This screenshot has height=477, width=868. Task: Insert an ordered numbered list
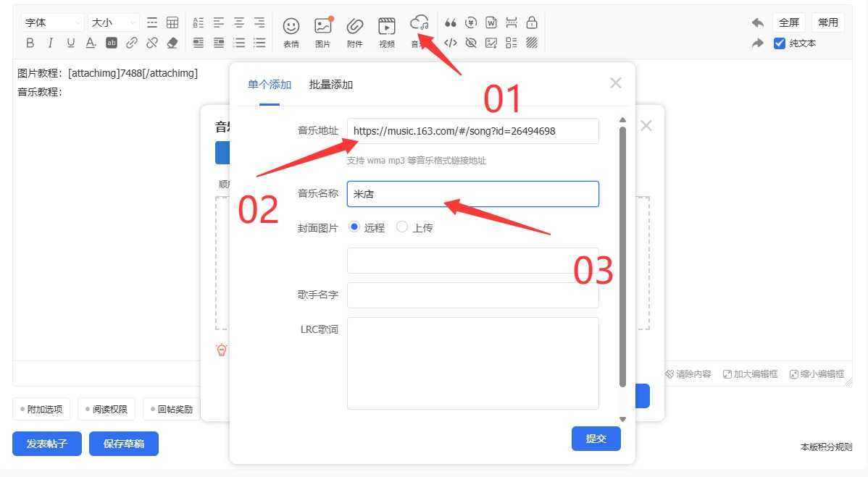coord(239,43)
